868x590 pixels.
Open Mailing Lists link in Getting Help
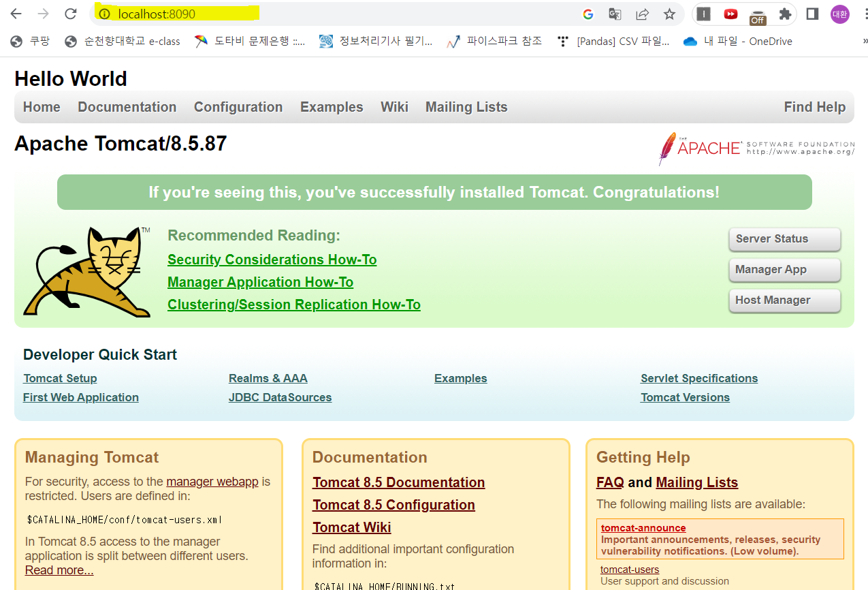[x=697, y=482]
